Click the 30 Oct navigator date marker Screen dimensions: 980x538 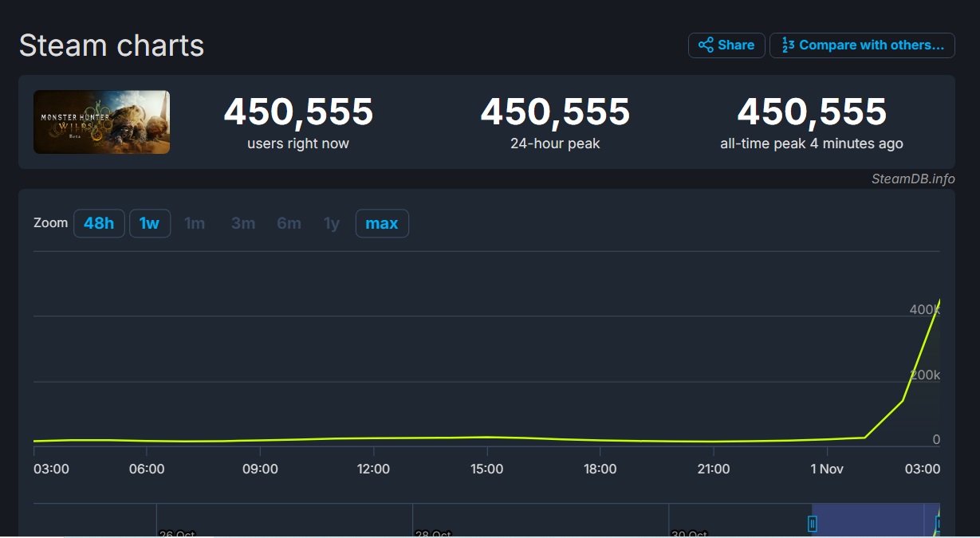click(x=688, y=533)
